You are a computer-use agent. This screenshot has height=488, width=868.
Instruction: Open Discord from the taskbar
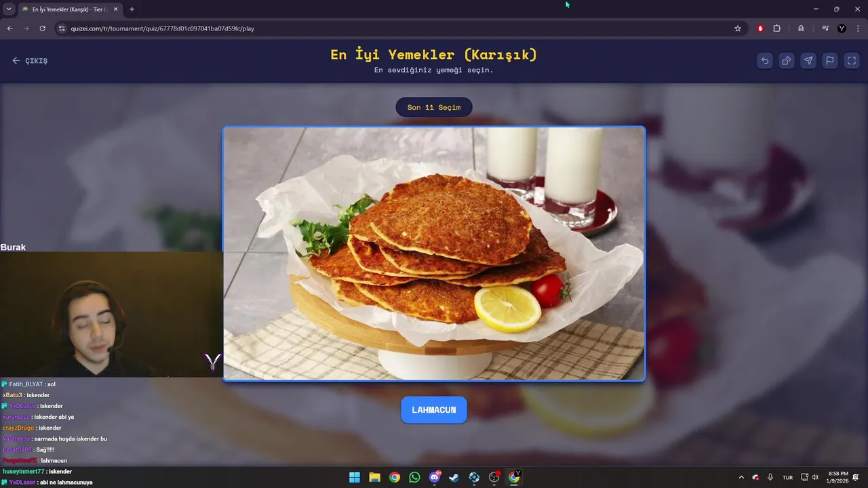tap(435, 477)
